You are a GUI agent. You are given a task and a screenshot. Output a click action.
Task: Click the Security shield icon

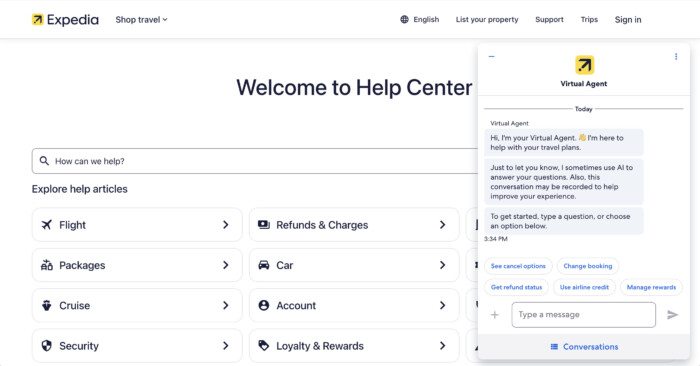[x=46, y=346]
